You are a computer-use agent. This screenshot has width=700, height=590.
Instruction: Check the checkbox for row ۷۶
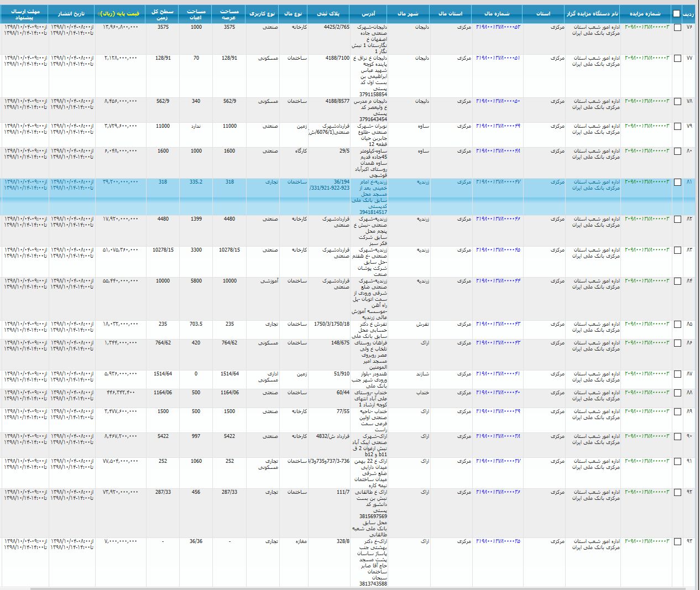click(677, 28)
